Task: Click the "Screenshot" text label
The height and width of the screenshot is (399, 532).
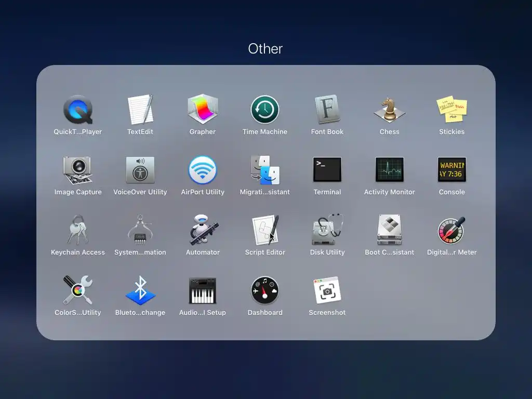Action: [327, 312]
